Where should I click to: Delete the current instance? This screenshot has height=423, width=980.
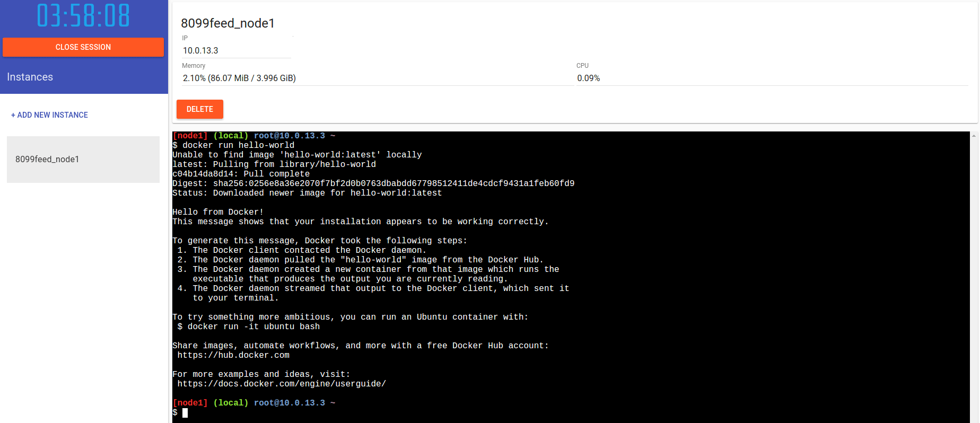tap(200, 109)
